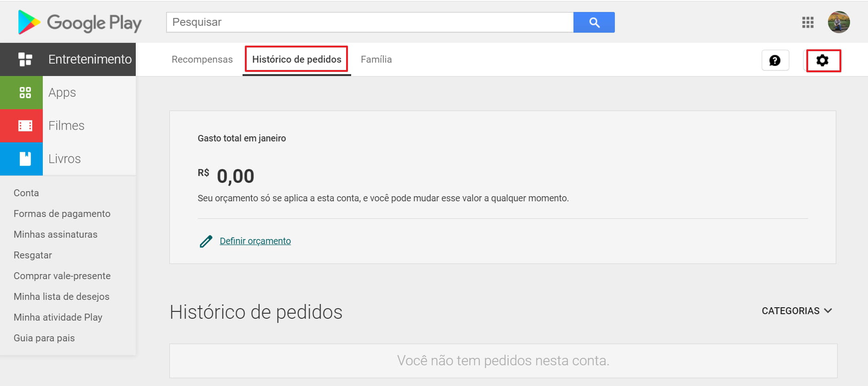868x386 pixels.
Task: Open Minha lista de desejos
Action: pyautogui.click(x=61, y=297)
